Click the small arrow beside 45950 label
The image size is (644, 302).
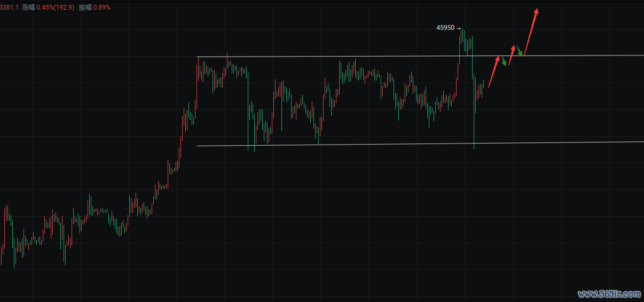coord(459,28)
